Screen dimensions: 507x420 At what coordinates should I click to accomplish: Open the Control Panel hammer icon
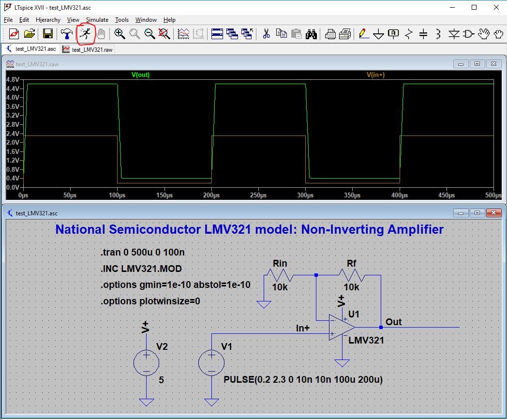67,33
